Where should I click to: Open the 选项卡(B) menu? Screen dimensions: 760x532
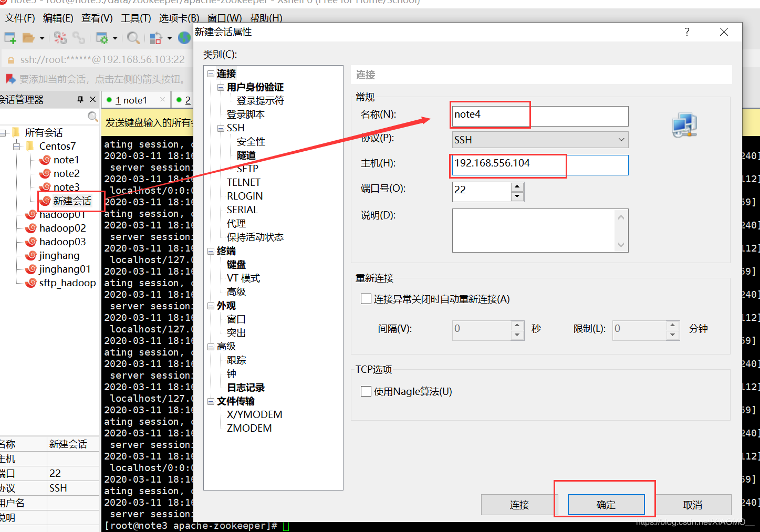tap(179, 18)
